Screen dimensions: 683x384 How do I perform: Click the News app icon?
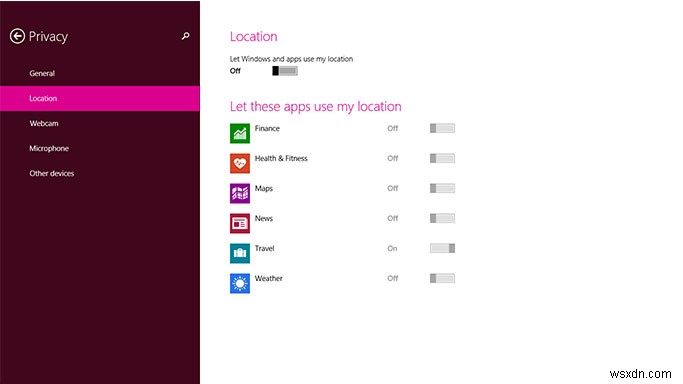[x=240, y=223]
